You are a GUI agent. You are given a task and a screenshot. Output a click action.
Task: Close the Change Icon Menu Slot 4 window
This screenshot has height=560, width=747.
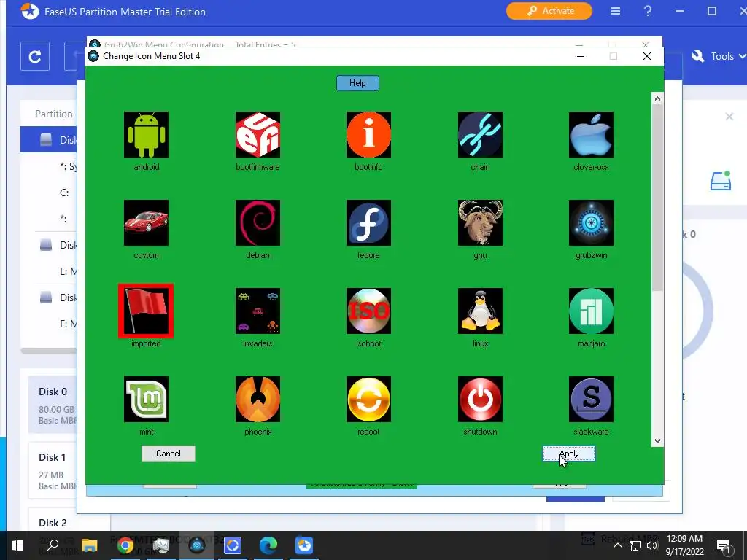[646, 56]
